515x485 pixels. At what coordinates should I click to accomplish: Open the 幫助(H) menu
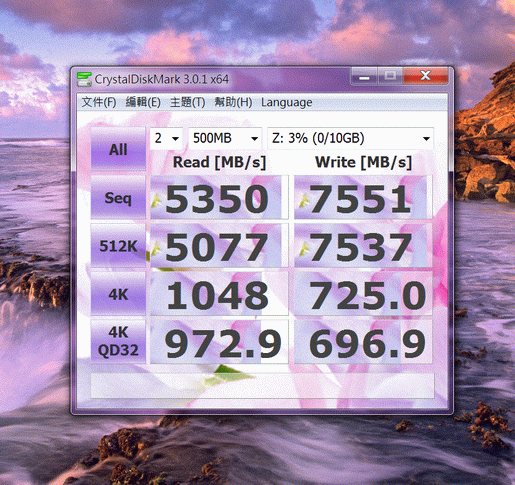pyautogui.click(x=233, y=102)
